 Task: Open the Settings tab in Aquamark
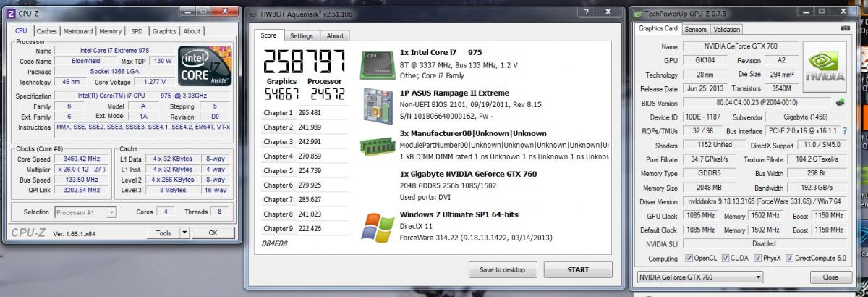tap(302, 35)
